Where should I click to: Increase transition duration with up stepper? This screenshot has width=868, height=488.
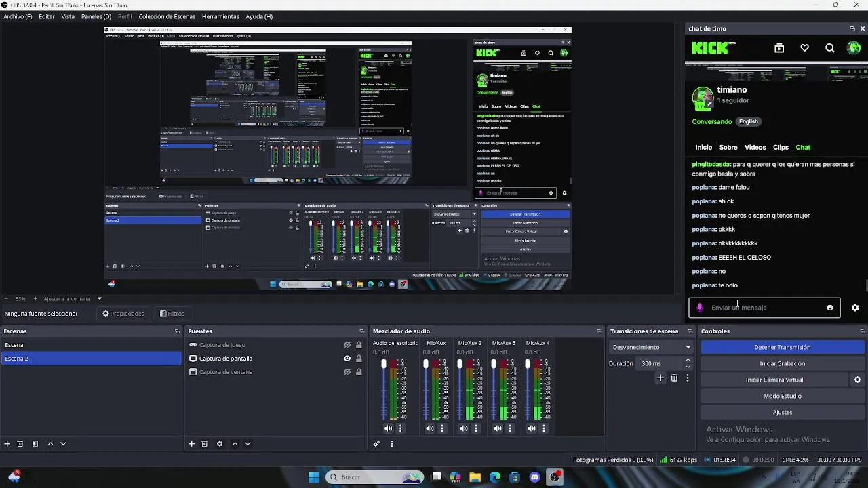(x=688, y=360)
